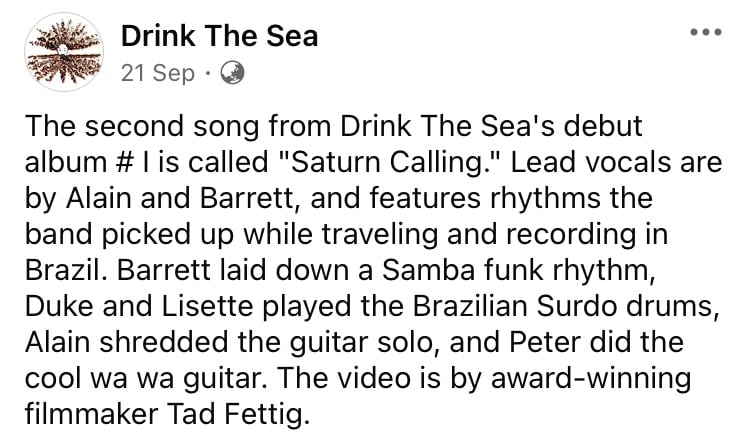This screenshot has width=750, height=444.
Task: Visit the Drink The Sea page name
Action: click(220, 36)
